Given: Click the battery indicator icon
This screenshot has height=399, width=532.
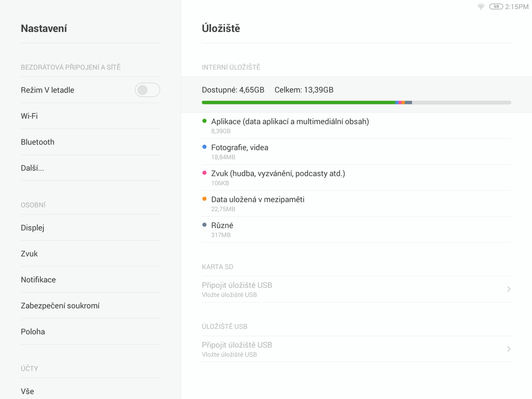Looking at the screenshot, I should [x=496, y=7].
